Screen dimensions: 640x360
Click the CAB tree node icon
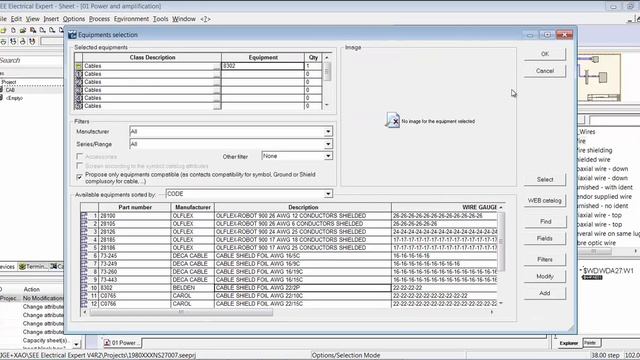(2, 90)
